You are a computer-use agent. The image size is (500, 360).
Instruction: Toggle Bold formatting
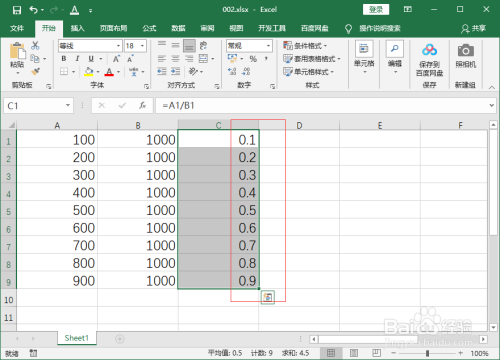click(64, 59)
